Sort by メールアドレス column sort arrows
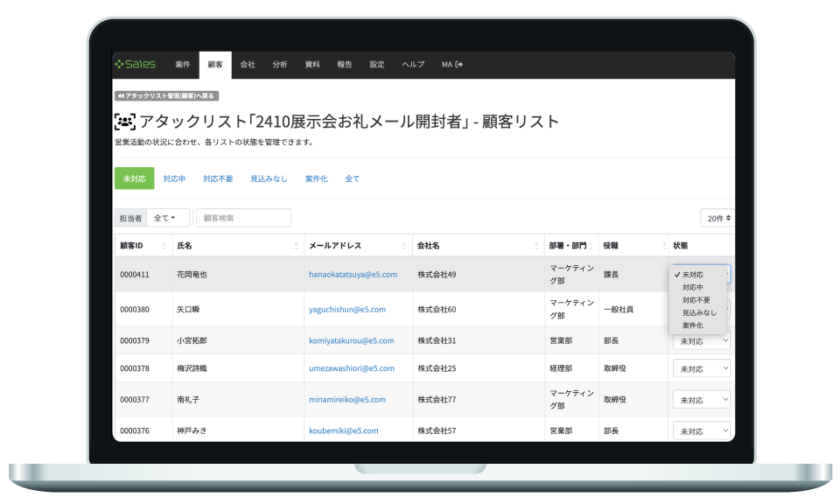This screenshot has height=504, width=840. click(404, 246)
